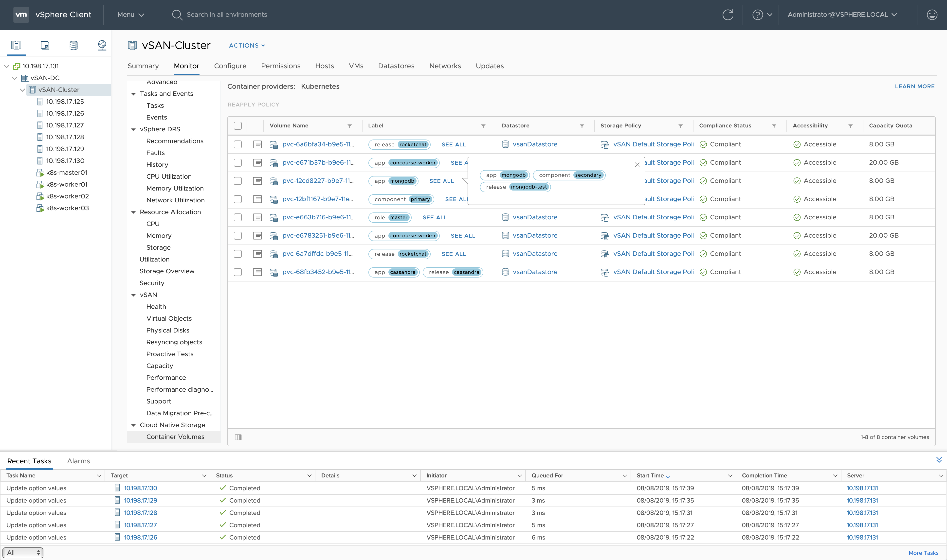Collapse vSphere DRS section
This screenshot has width=947, height=560.
pos(133,129)
